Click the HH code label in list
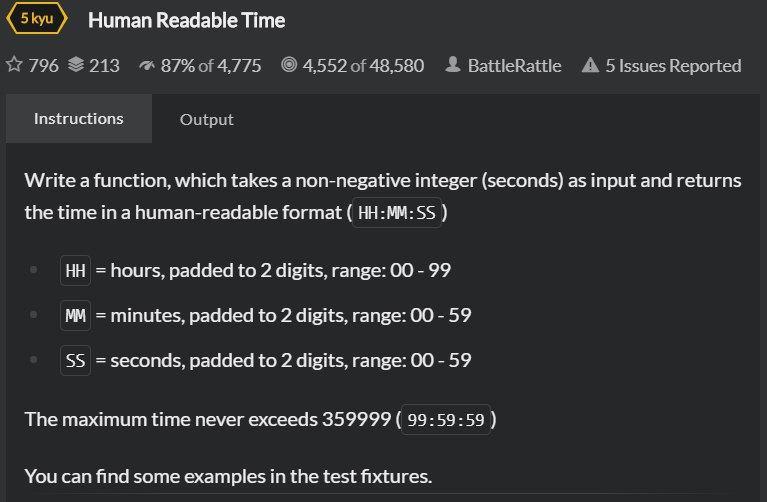The width and height of the screenshot is (767, 502). click(75, 271)
